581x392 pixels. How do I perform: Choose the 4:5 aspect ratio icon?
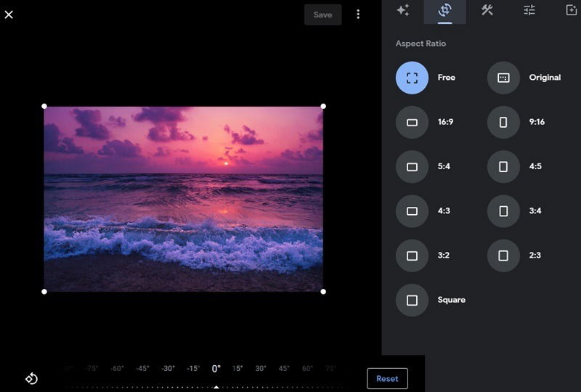(x=503, y=167)
